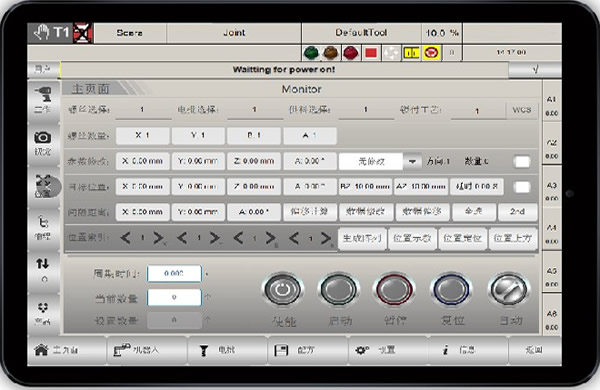Decrease the third position index

point(238,238)
